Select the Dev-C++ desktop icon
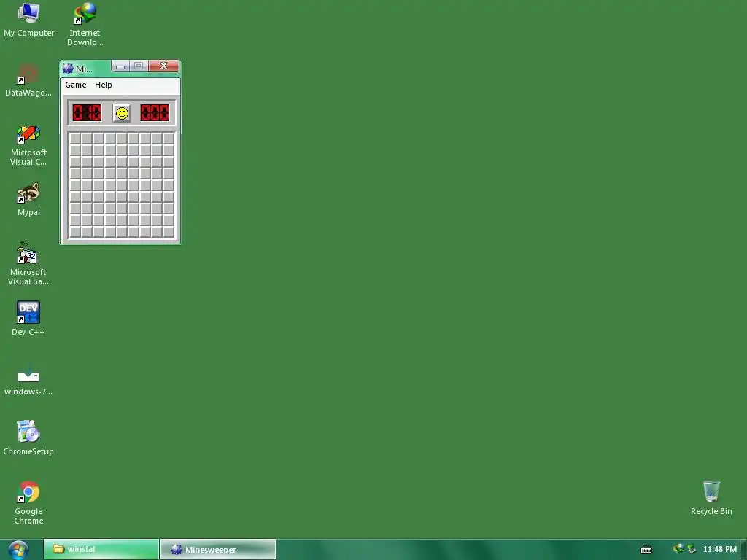Viewport: 747px width, 560px height. pyautogui.click(x=28, y=318)
